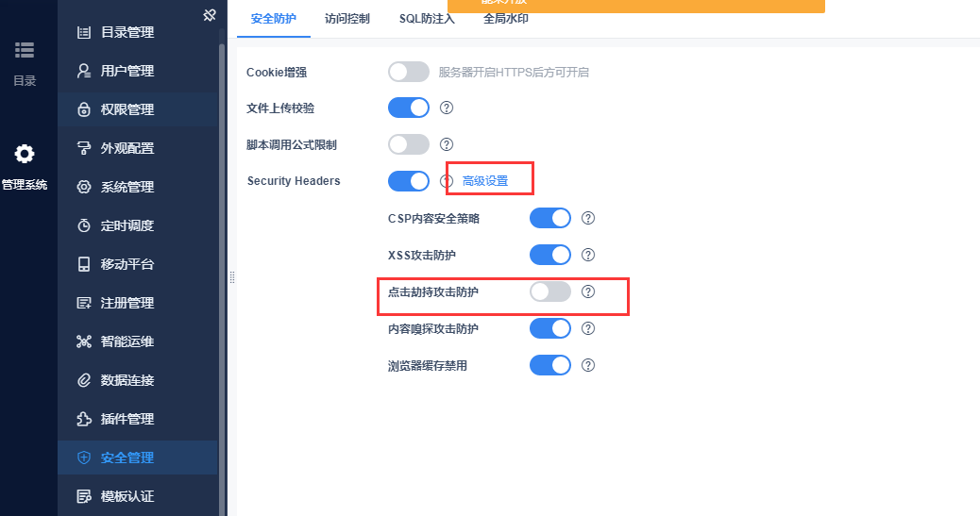Show help for 文件上传校验
Viewport: 980px width, 516px height.
click(447, 108)
